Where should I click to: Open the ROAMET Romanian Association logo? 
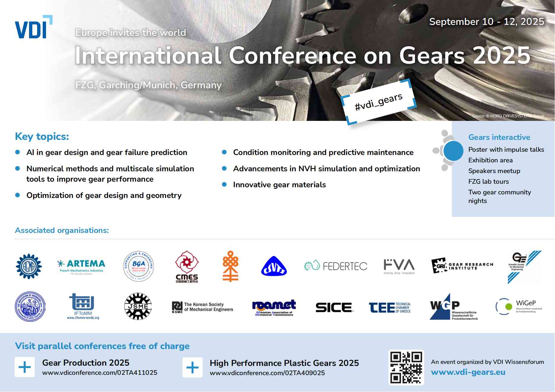coord(274,308)
